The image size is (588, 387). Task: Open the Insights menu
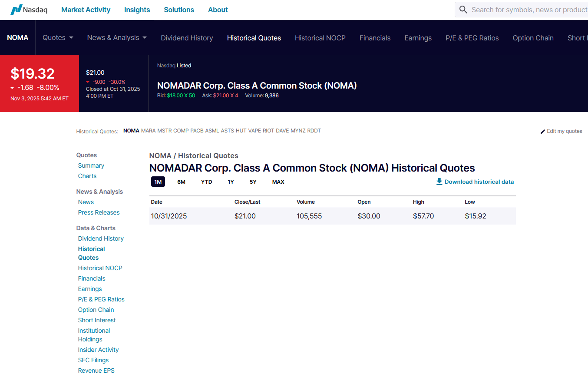coord(137,10)
